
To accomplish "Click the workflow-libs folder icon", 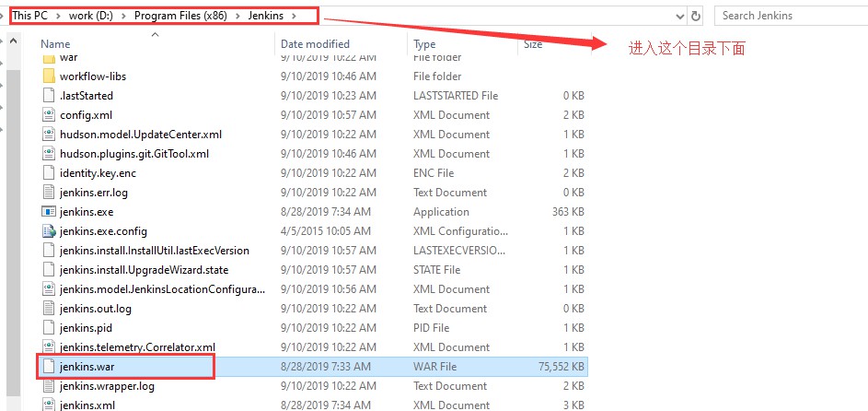I will (x=50, y=76).
